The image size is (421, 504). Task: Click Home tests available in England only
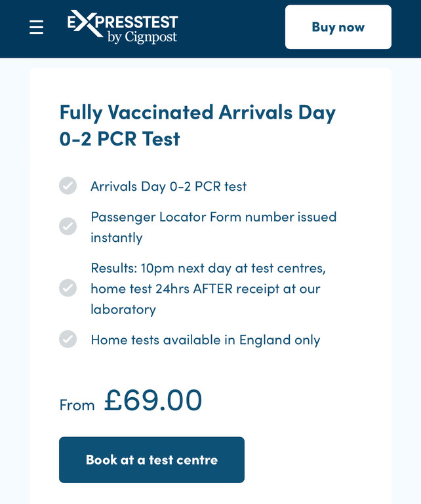pyautogui.click(x=205, y=340)
